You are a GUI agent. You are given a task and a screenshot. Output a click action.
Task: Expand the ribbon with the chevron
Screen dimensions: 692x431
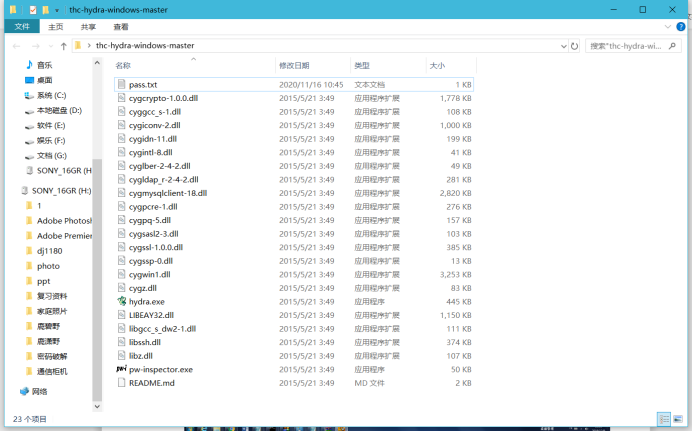[668, 27]
